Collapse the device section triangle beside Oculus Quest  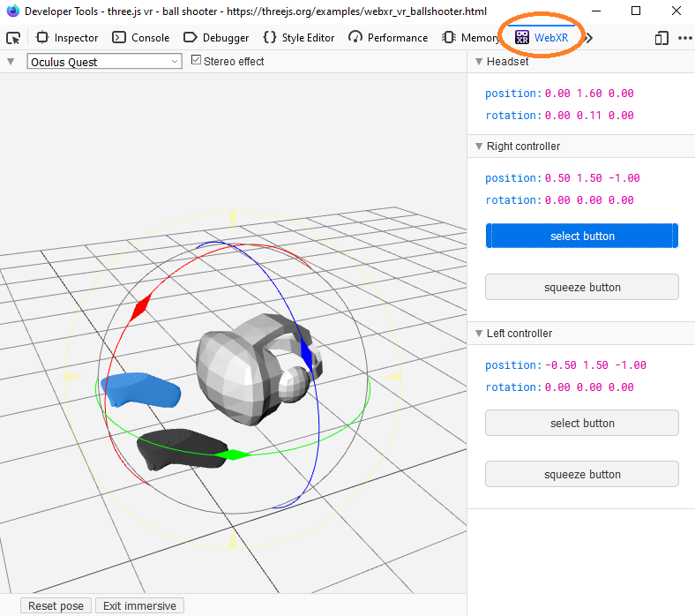pyautogui.click(x=11, y=62)
